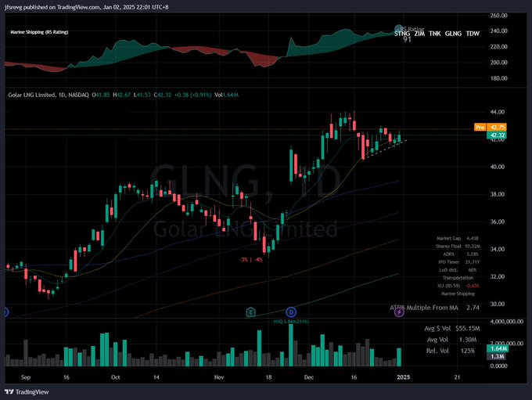The width and height of the screenshot is (532, 400).
Task: Select the gray 1.3M average volume label
Action: coord(497,356)
